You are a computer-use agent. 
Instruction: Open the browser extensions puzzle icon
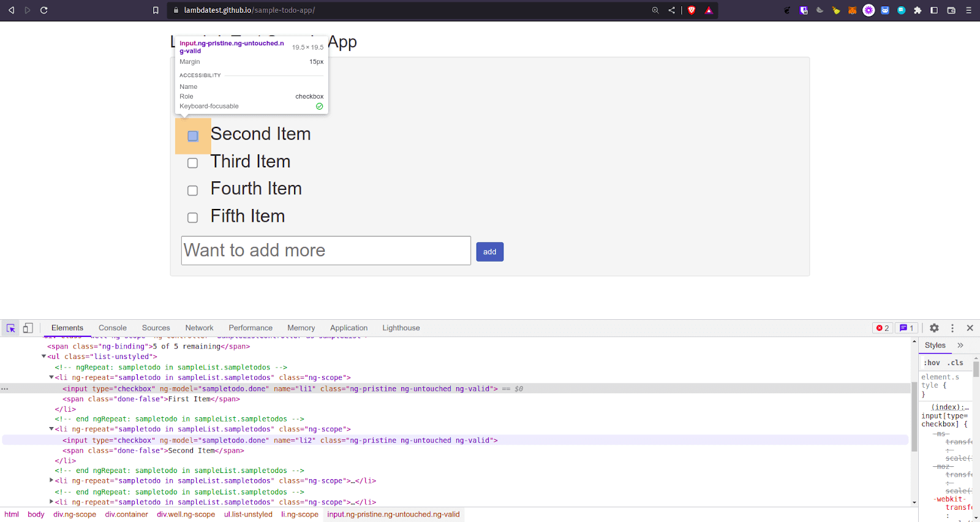pyautogui.click(x=918, y=10)
